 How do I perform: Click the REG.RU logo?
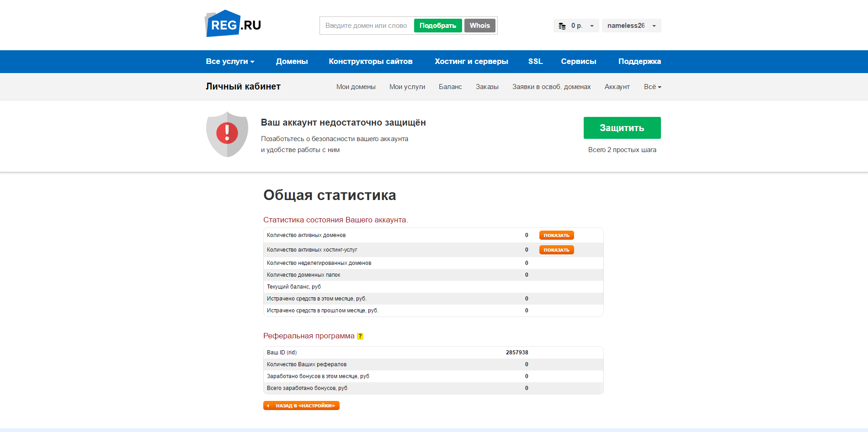click(x=232, y=25)
